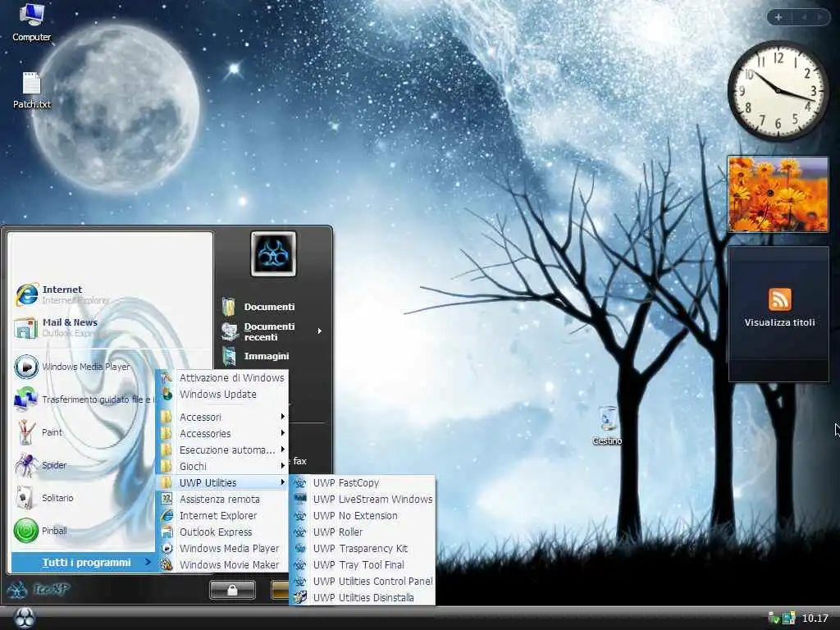The height and width of the screenshot is (630, 840).
Task: Click the lock button in Start menu
Action: tap(232, 590)
